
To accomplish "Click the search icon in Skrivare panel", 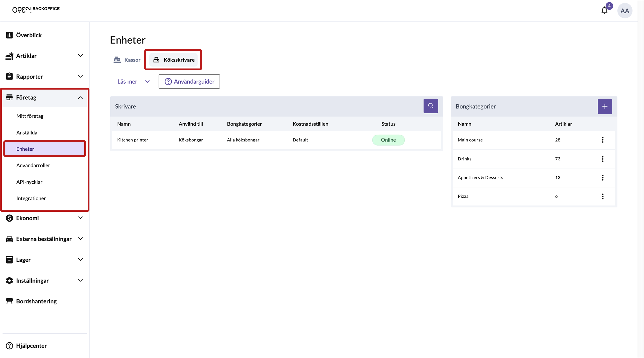I will coord(430,106).
